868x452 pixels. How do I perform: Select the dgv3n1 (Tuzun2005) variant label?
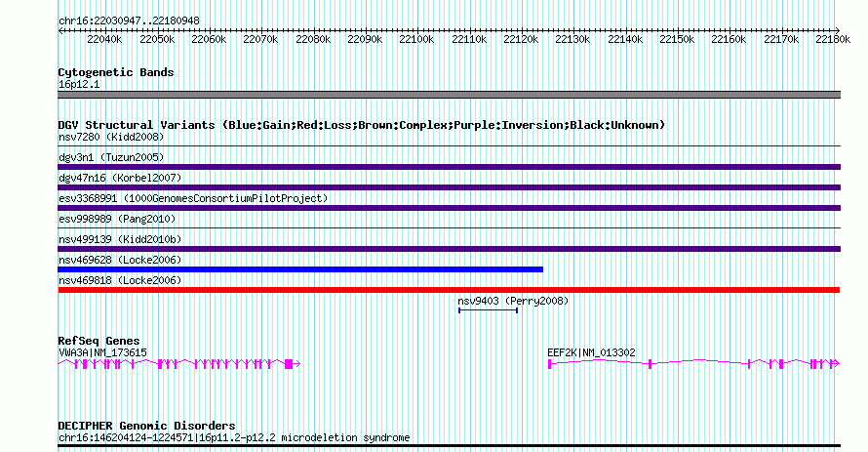click(111, 157)
